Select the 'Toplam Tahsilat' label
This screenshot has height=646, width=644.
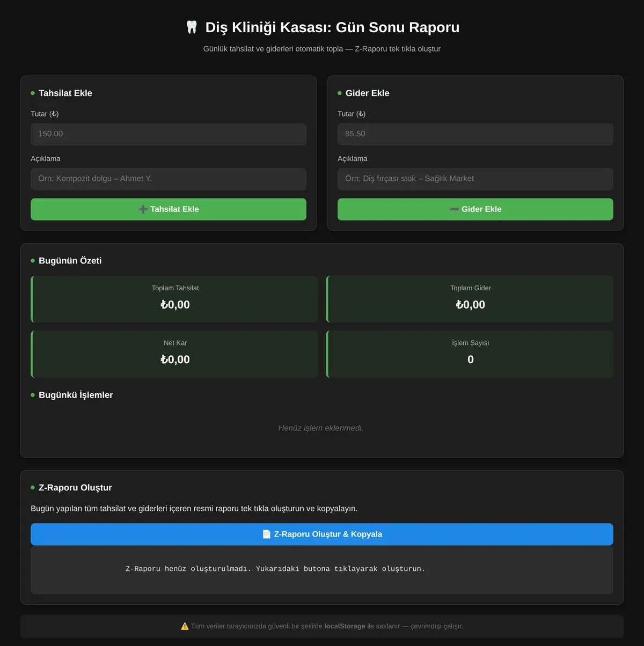[x=175, y=288]
